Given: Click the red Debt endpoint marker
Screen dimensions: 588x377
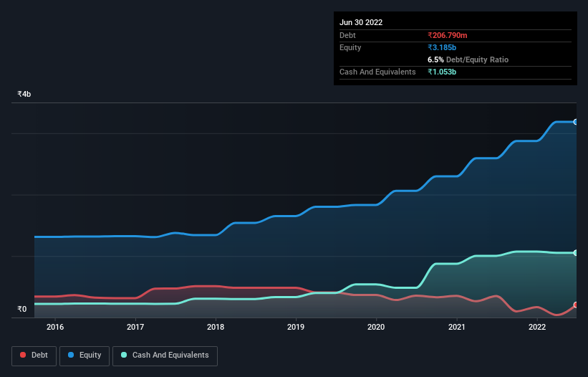Looking at the screenshot, I should (576, 305).
